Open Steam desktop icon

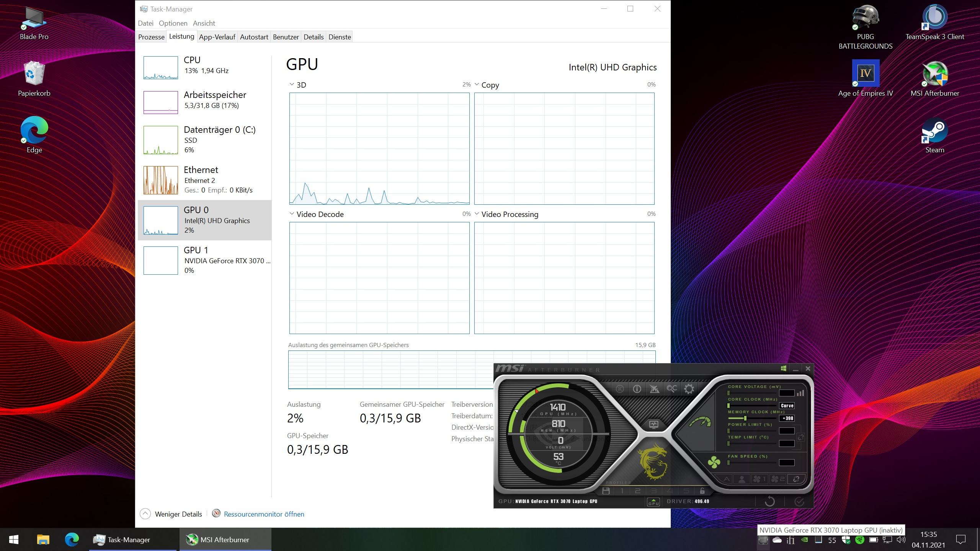(934, 136)
